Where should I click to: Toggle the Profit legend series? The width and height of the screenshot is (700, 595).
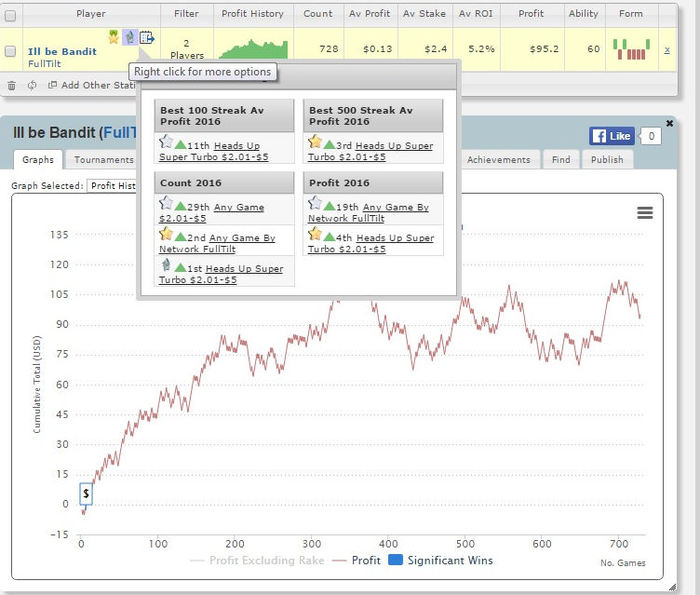point(357,561)
